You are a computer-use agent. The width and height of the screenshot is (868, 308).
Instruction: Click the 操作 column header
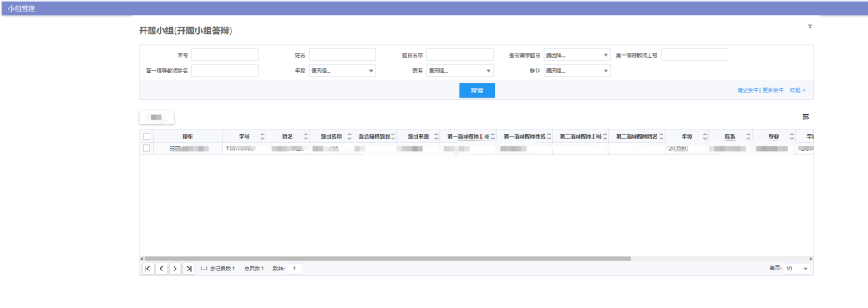pyautogui.click(x=188, y=137)
